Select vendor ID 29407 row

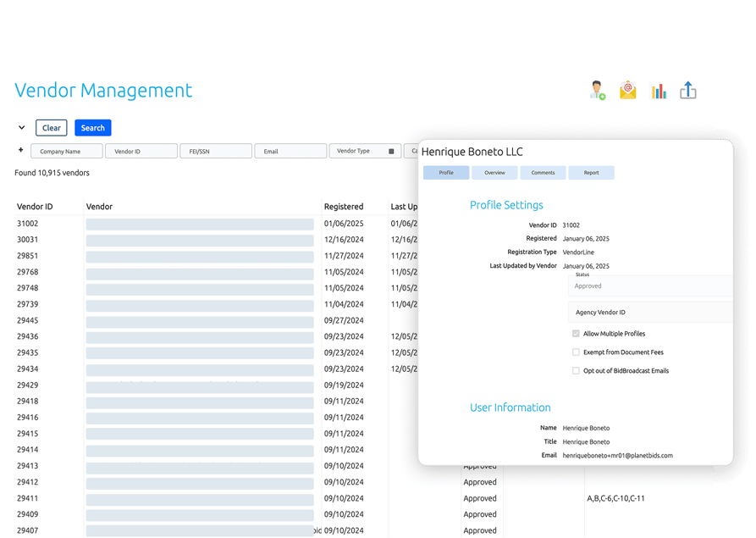[x=27, y=530]
